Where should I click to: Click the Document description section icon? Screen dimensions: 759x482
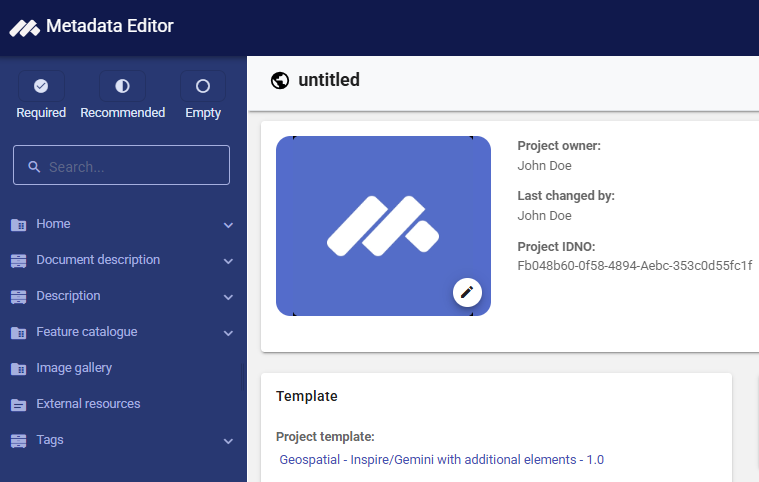pyautogui.click(x=18, y=261)
